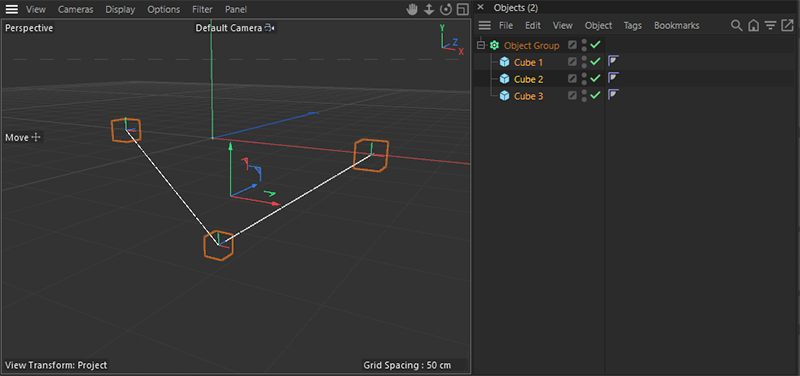The height and width of the screenshot is (376, 800).
Task: Click the Cube 2 purple tag icon
Action: (x=613, y=78)
